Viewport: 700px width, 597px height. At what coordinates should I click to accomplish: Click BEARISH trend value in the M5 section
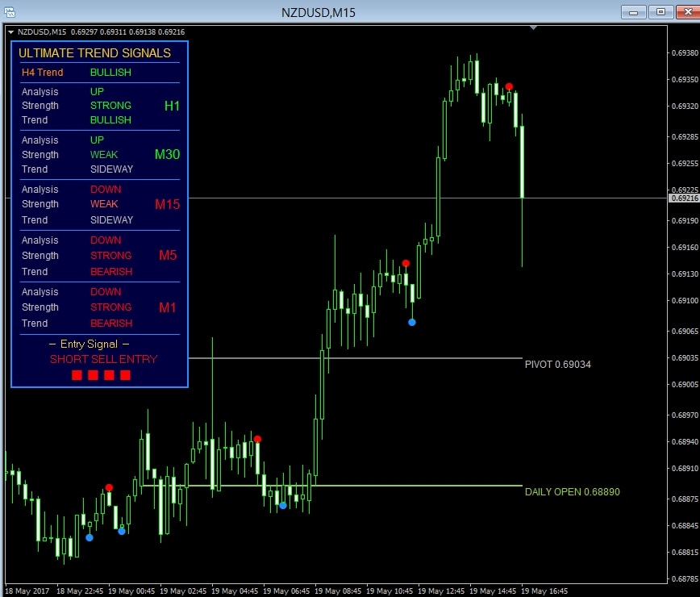(x=111, y=272)
